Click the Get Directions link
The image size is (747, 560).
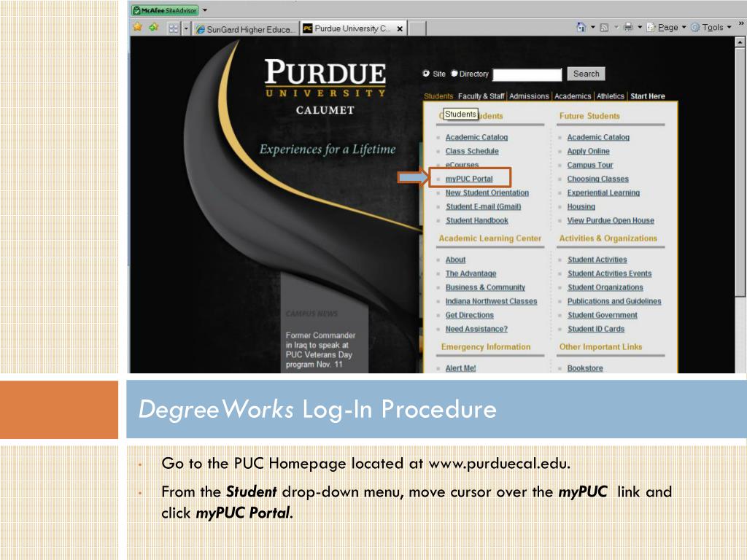coord(469,315)
